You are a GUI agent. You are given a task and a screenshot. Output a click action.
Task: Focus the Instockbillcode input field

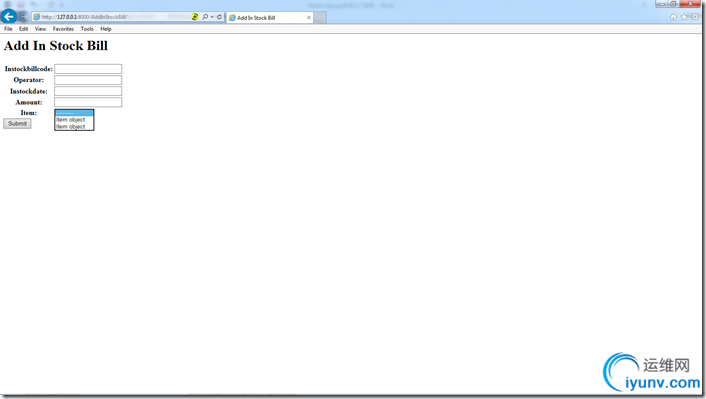(x=88, y=69)
